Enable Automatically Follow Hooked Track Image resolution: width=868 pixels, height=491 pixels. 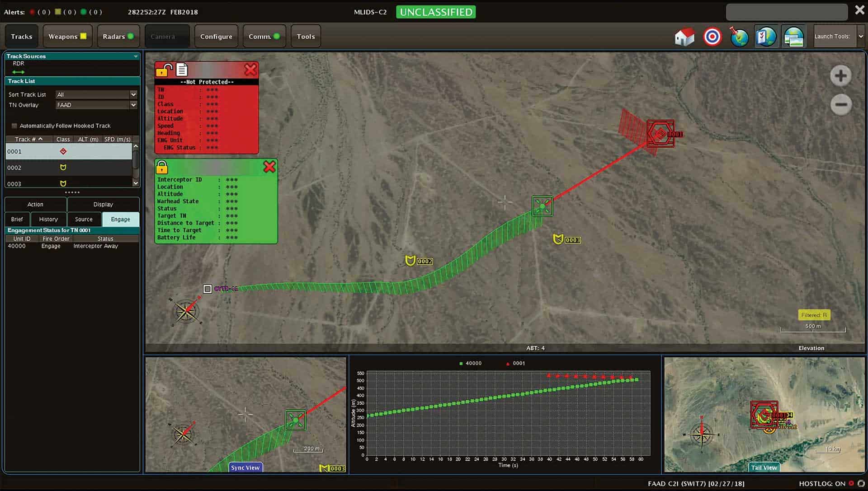point(14,126)
